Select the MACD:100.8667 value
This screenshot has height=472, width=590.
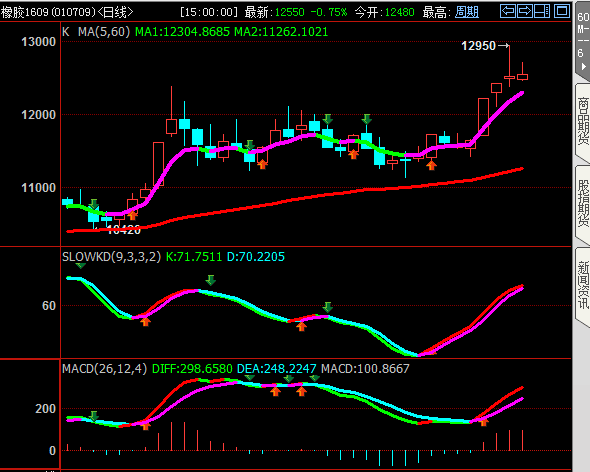tap(365, 368)
